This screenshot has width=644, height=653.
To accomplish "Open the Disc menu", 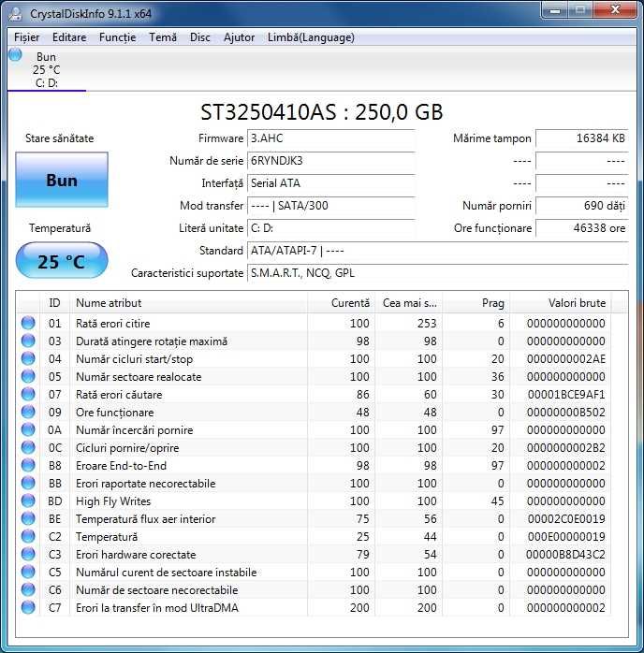I will [200, 37].
